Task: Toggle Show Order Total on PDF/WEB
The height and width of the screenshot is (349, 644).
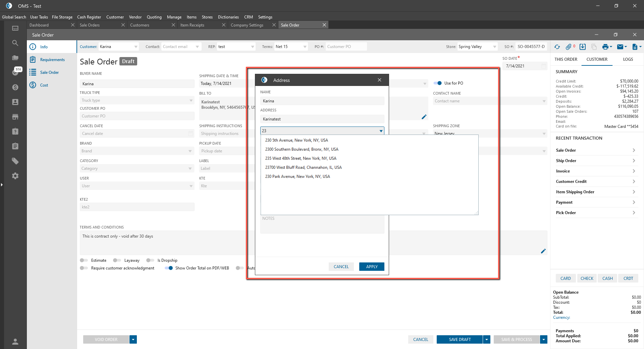Action: tap(169, 268)
